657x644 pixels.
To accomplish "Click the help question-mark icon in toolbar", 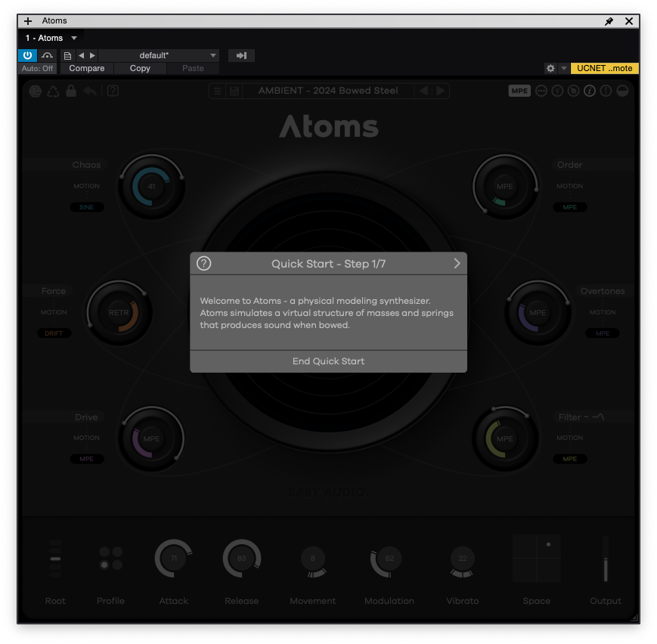I will (x=113, y=91).
